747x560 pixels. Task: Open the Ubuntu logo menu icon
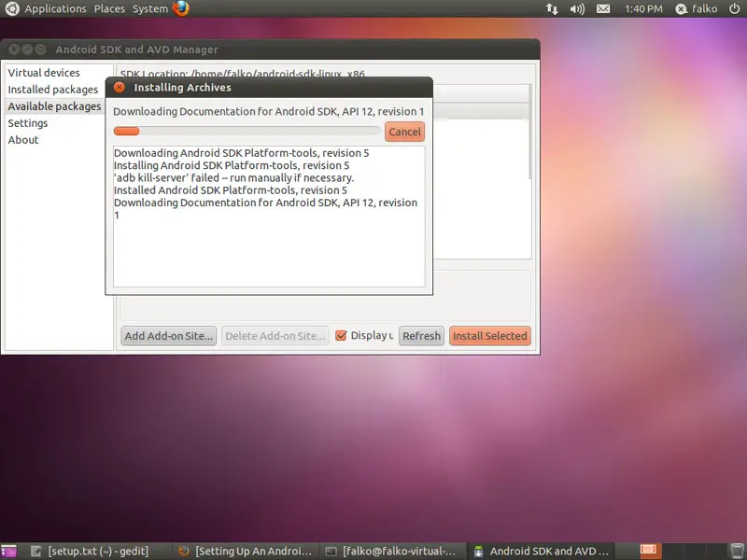11,8
